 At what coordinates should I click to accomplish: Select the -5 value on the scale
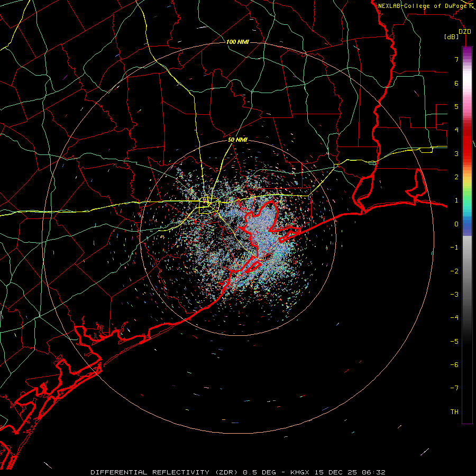tap(454, 342)
